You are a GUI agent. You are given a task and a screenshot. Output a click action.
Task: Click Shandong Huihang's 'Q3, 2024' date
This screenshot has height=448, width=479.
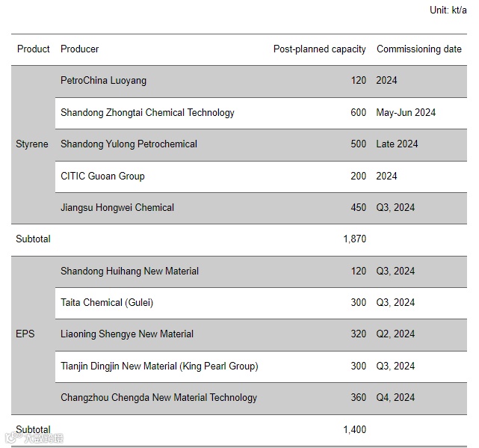[x=395, y=271]
